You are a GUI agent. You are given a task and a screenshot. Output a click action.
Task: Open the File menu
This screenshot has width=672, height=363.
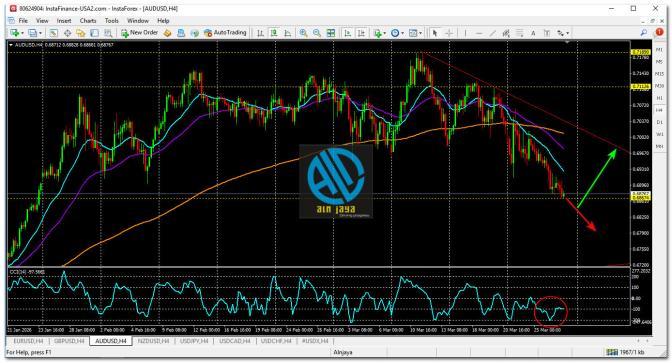(x=23, y=21)
